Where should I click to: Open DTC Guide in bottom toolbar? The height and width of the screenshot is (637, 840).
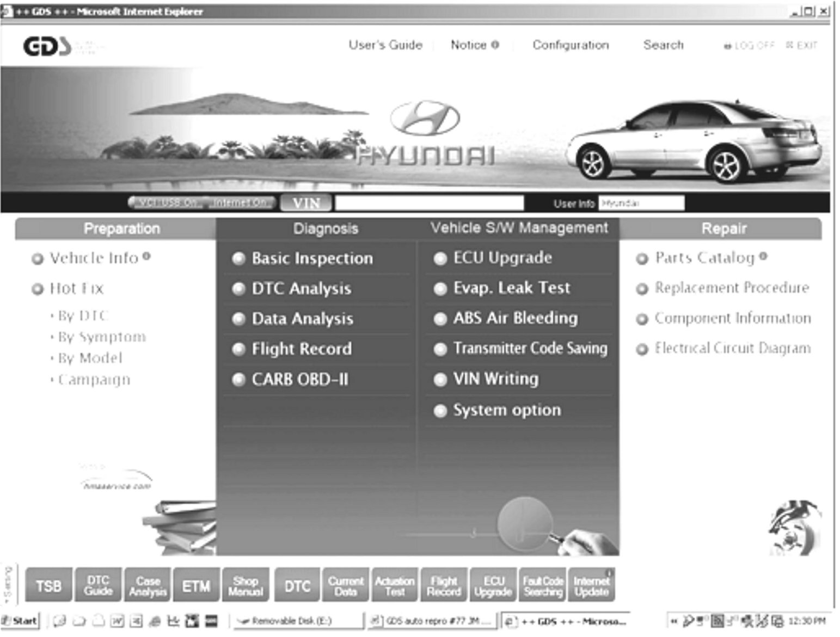click(x=98, y=585)
